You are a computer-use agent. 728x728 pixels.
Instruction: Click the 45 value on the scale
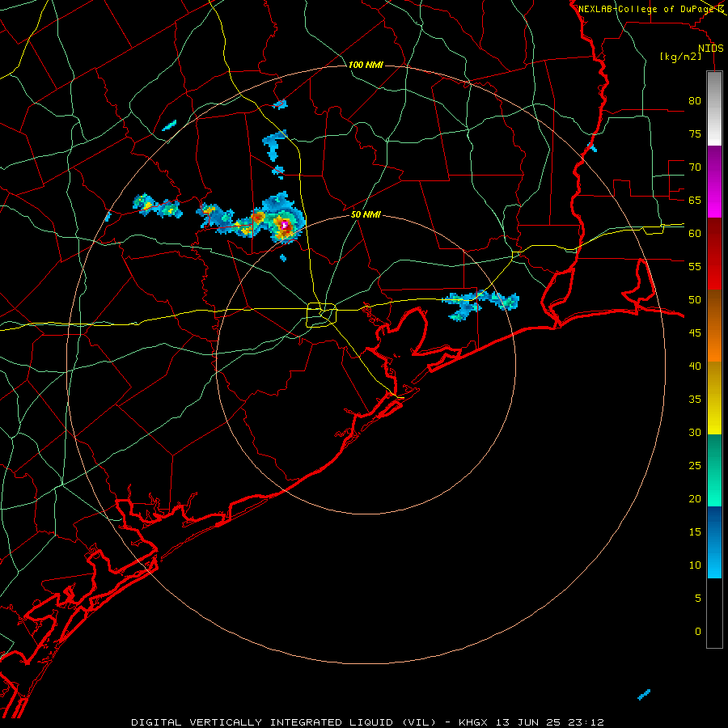[695, 333]
